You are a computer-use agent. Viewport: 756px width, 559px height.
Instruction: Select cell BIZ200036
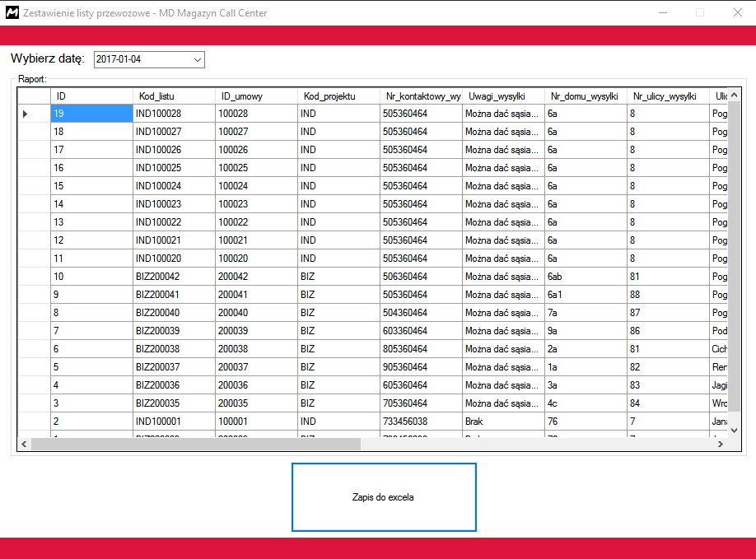174,385
